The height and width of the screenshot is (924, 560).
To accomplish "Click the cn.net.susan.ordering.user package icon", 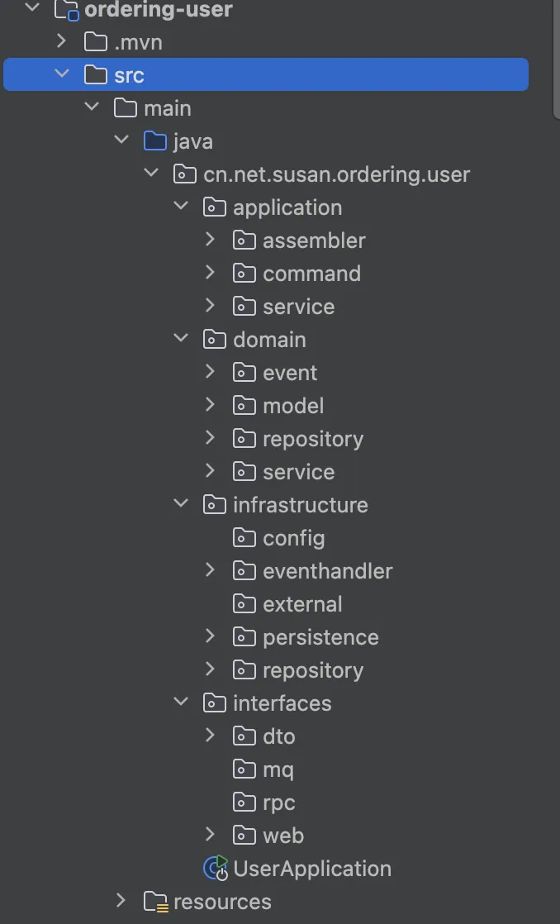I will [x=185, y=174].
